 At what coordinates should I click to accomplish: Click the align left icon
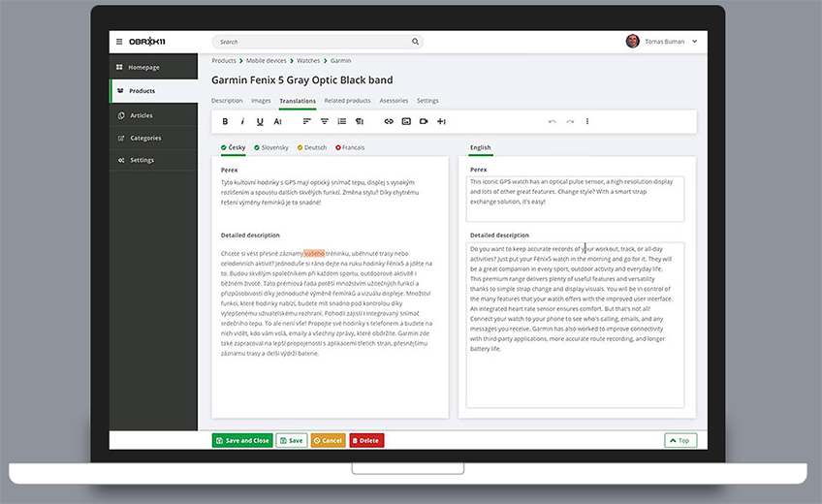tap(306, 121)
